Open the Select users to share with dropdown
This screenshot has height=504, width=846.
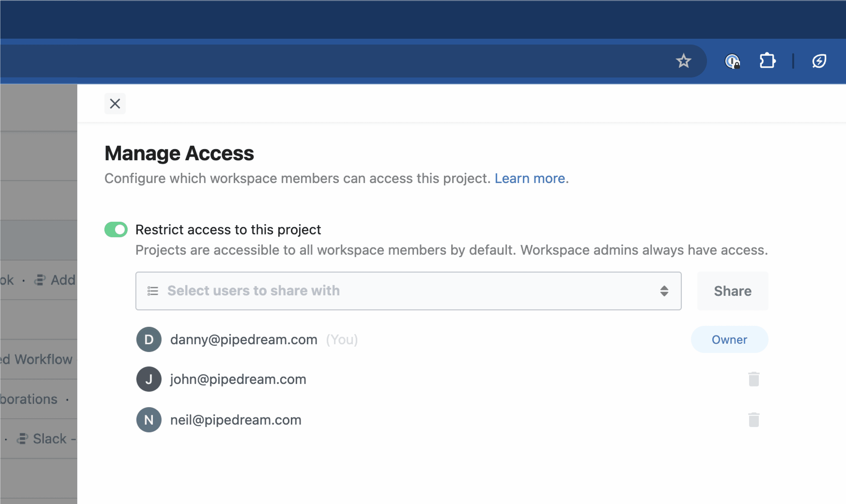coord(408,291)
